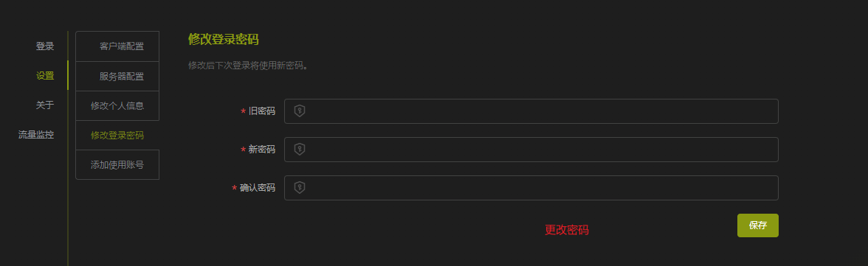The width and height of the screenshot is (868, 266).
Task: Open the 添加使用账号 tab
Action: tap(117, 165)
